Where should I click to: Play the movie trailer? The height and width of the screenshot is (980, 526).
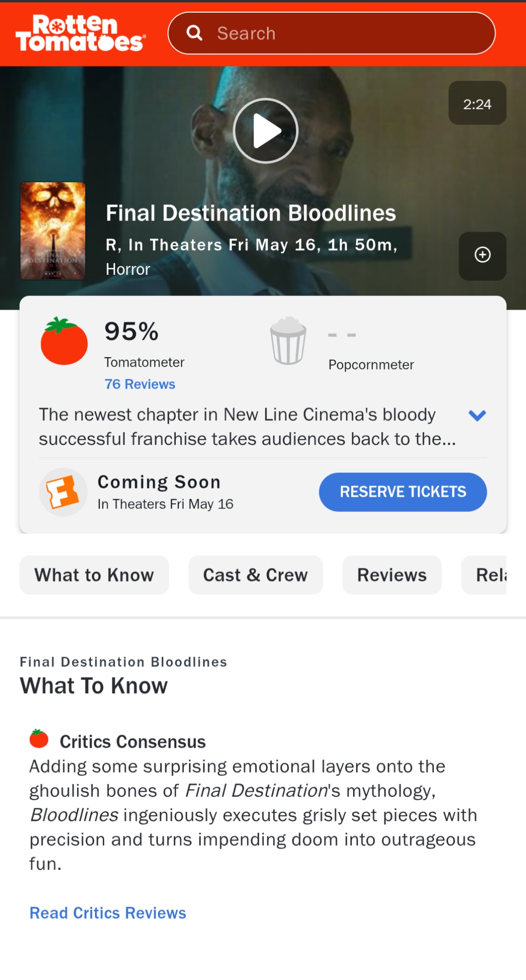point(265,131)
